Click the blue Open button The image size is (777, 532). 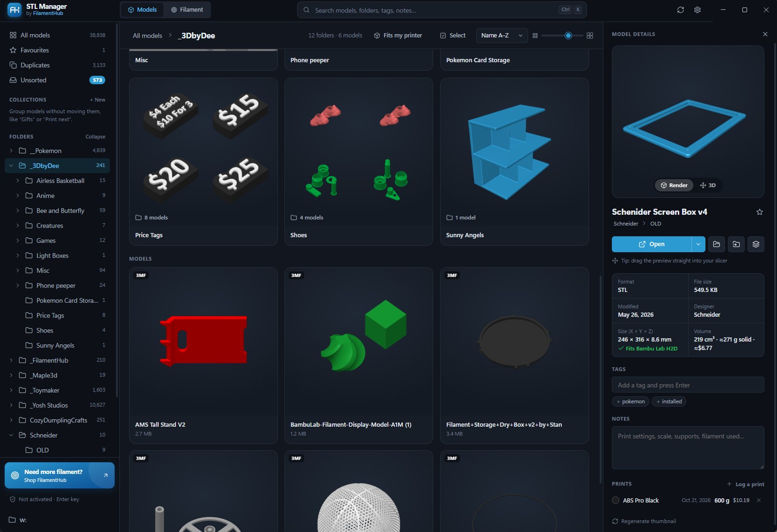pyautogui.click(x=652, y=244)
